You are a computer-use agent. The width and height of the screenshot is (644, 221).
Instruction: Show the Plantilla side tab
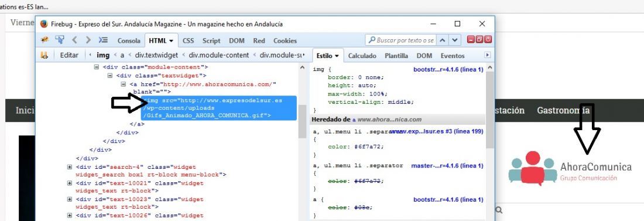(396, 56)
